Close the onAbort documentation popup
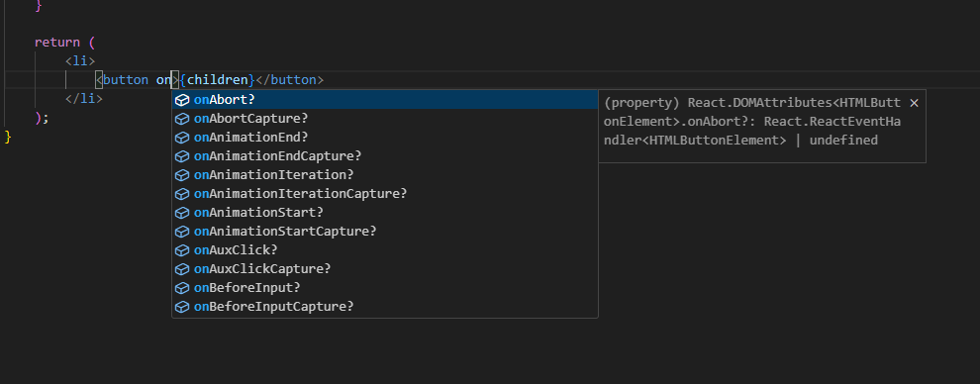 pos(914,103)
